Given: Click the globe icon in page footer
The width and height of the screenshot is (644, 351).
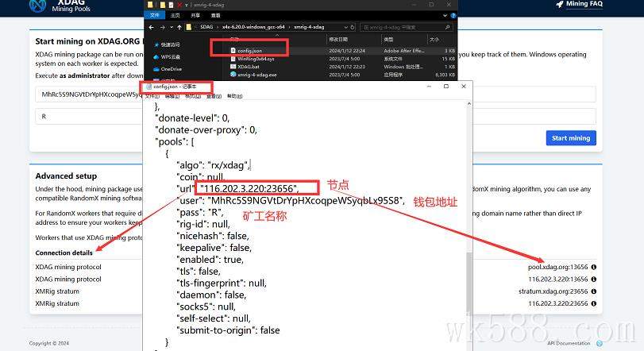Looking at the screenshot, I should (600, 343).
